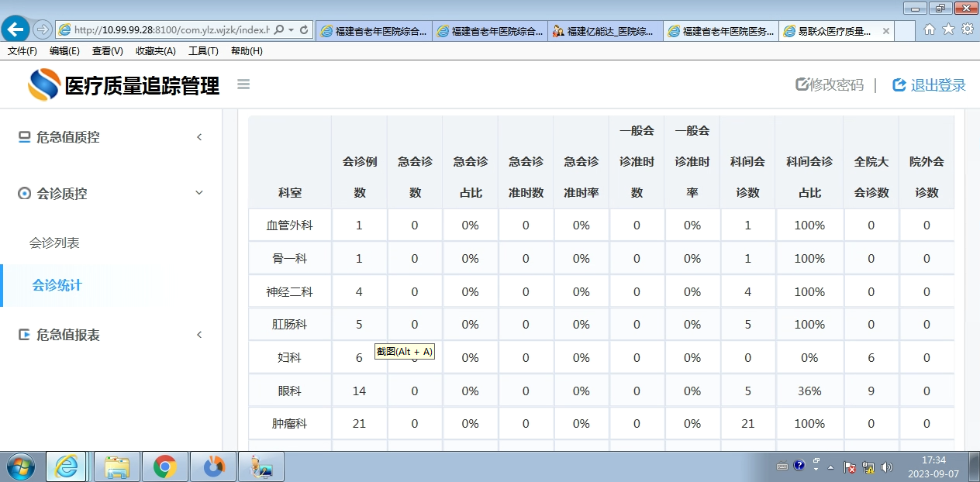Open the favorites star icon
Image resolution: width=980 pixels, height=482 pixels.
(948, 29)
